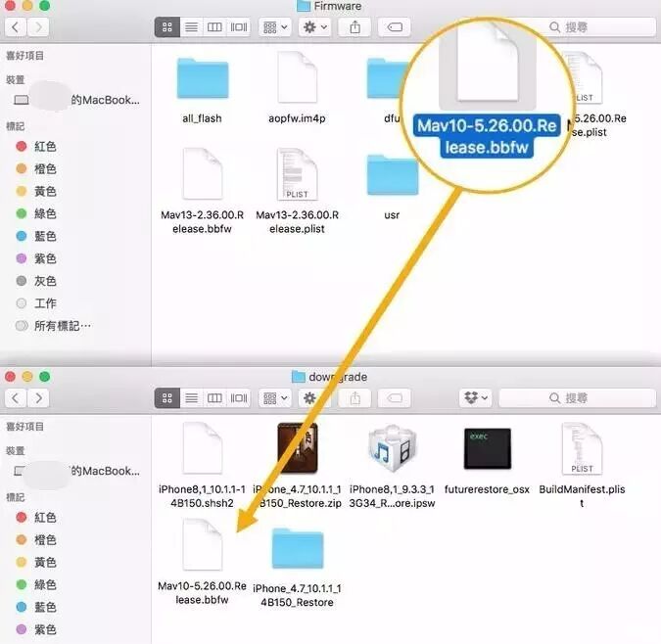Viewport: 661px width, 644px height.
Task: Switch Firmware window to icon view
Action: 167,27
